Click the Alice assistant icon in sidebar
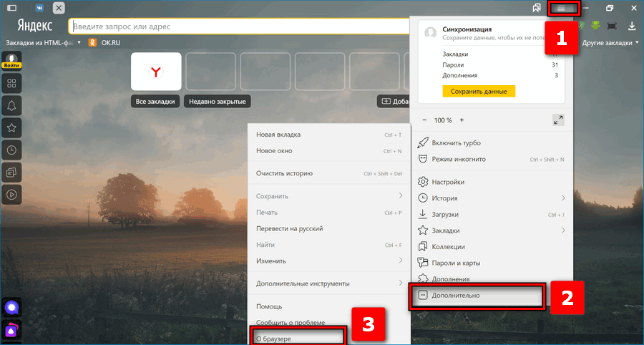The width and height of the screenshot is (644, 345). (x=11, y=307)
